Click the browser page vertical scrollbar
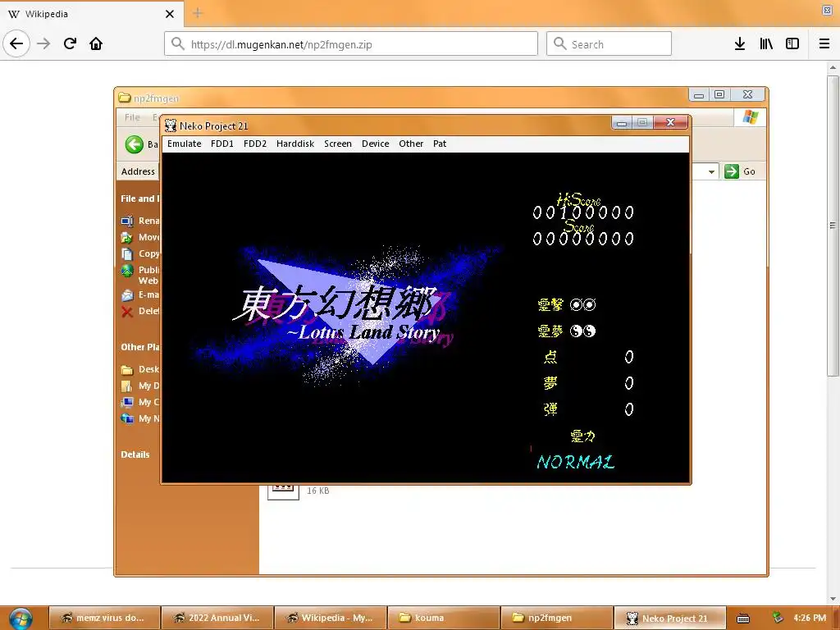 click(833, 225)
